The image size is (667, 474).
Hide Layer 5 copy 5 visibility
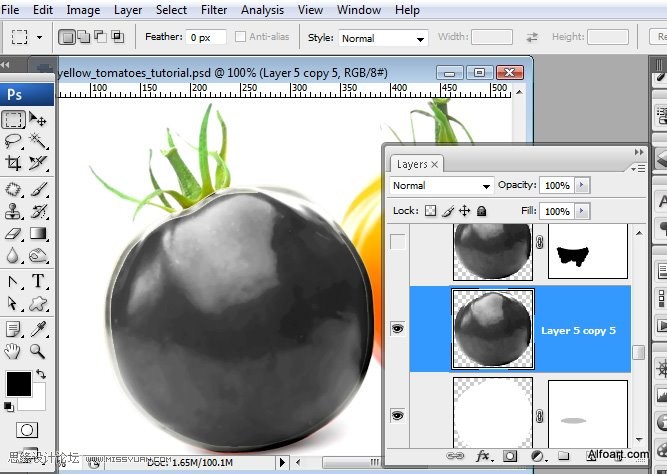click(x=398, y=329)
